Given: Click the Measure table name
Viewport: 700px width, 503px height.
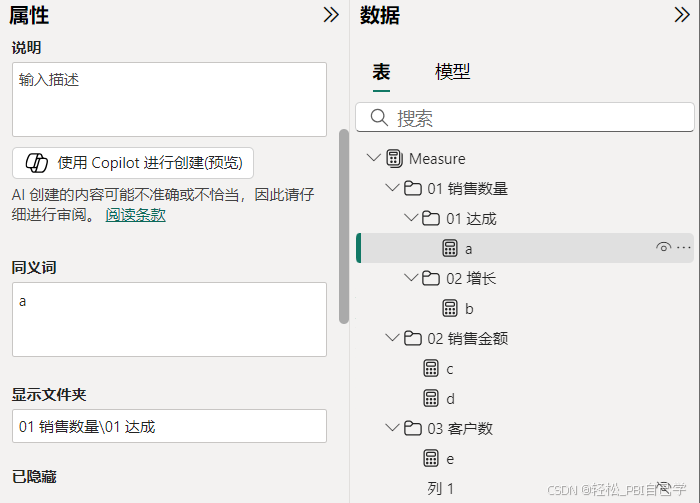Looking at the screenshot, I should tap(437, 158).
